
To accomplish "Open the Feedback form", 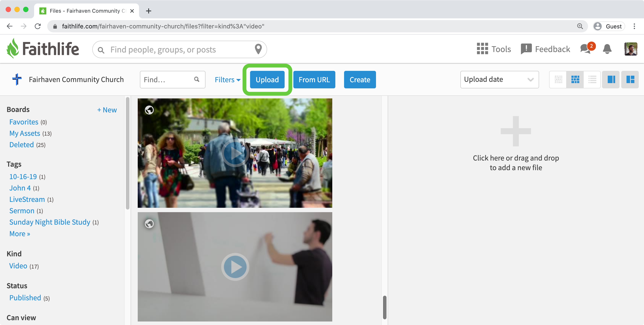I will (545, 49).
